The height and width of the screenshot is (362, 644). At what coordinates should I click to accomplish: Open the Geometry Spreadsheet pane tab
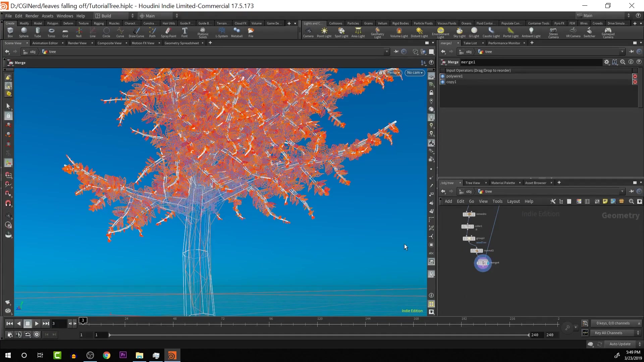coord(182,43)
